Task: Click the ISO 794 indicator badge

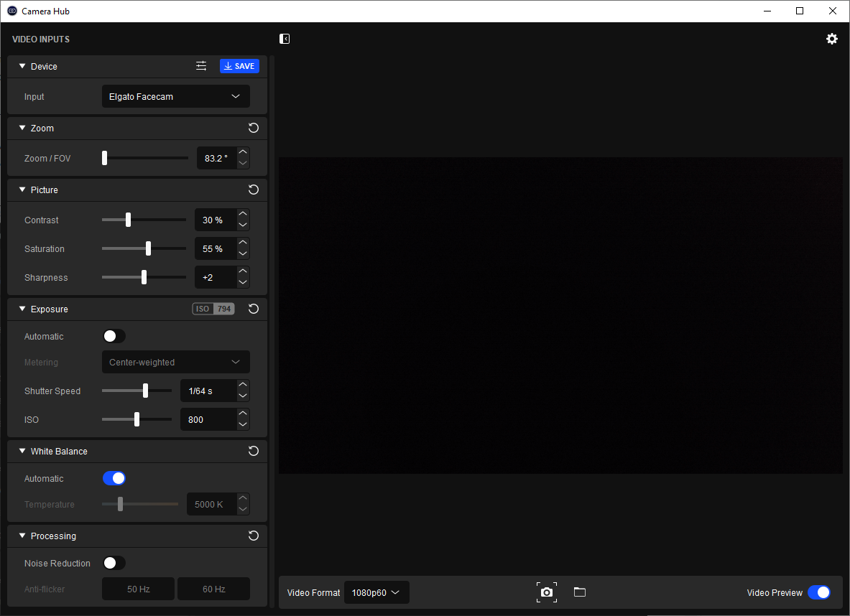Action: (213, 309)
